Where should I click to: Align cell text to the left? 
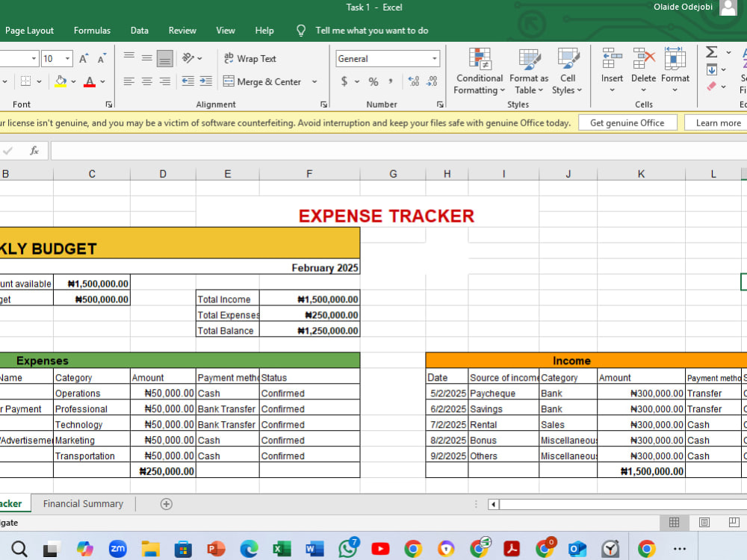pyautogui.click(x=128, y=81)
